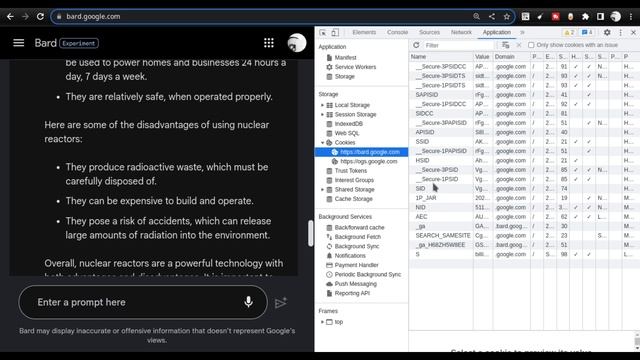Delete selected cookie with the X icon

pos(519,45)
